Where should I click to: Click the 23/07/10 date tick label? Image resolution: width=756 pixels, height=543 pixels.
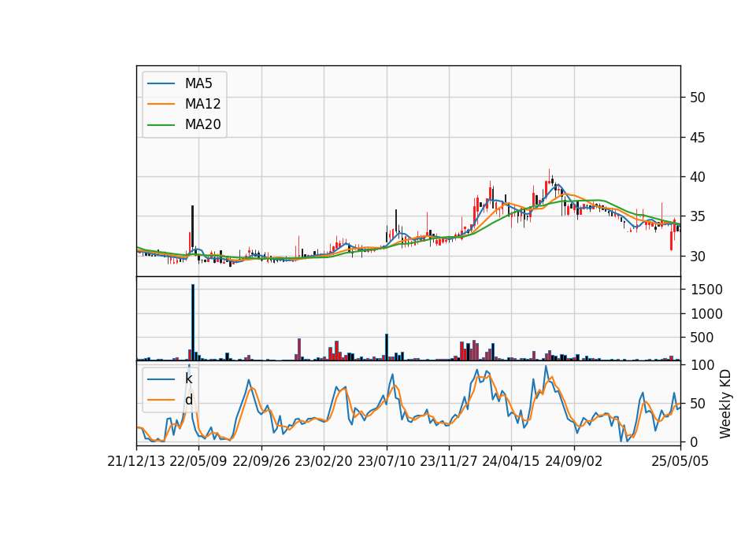coord(386,462)
